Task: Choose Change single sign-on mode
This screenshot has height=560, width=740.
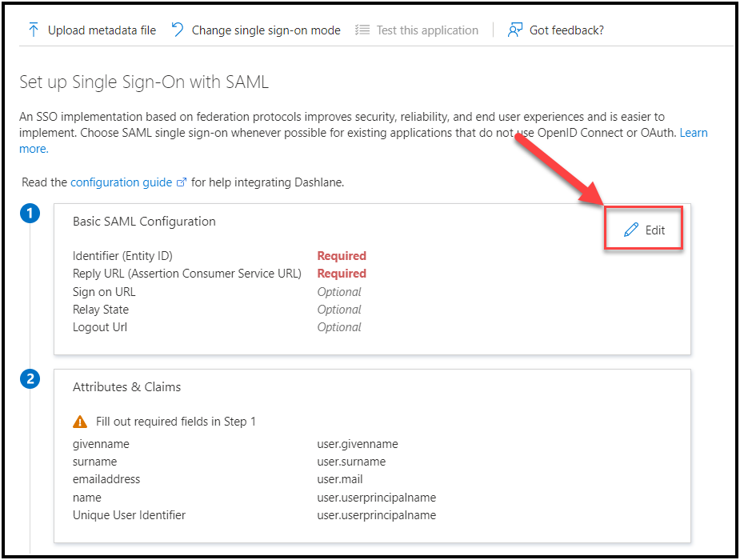Action: click(x=266, y=30)
